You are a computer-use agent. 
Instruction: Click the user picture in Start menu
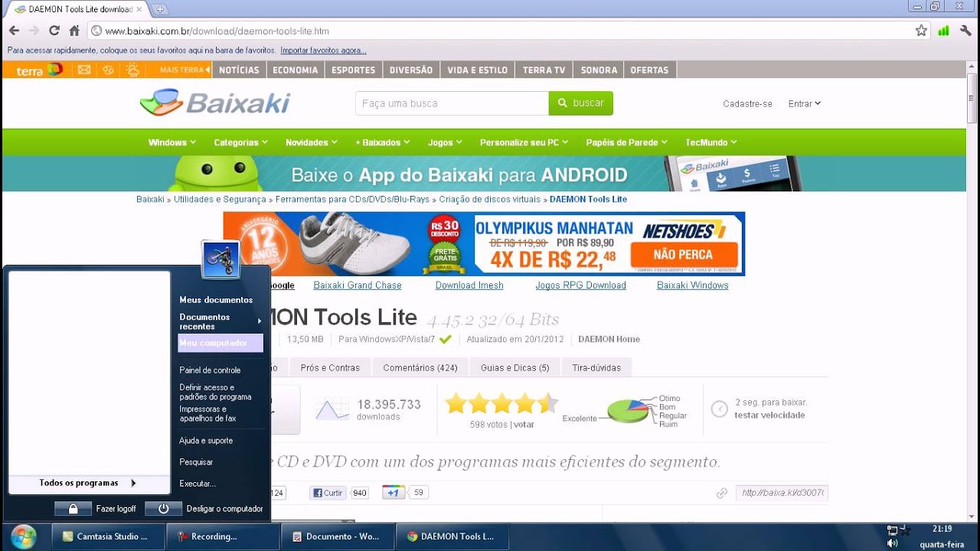(220, 259)
